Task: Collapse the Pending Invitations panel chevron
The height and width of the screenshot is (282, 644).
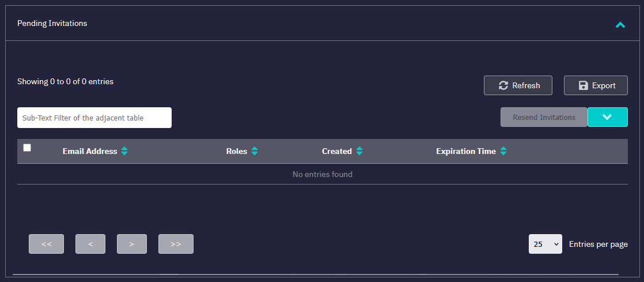Action: click(620, 25)
